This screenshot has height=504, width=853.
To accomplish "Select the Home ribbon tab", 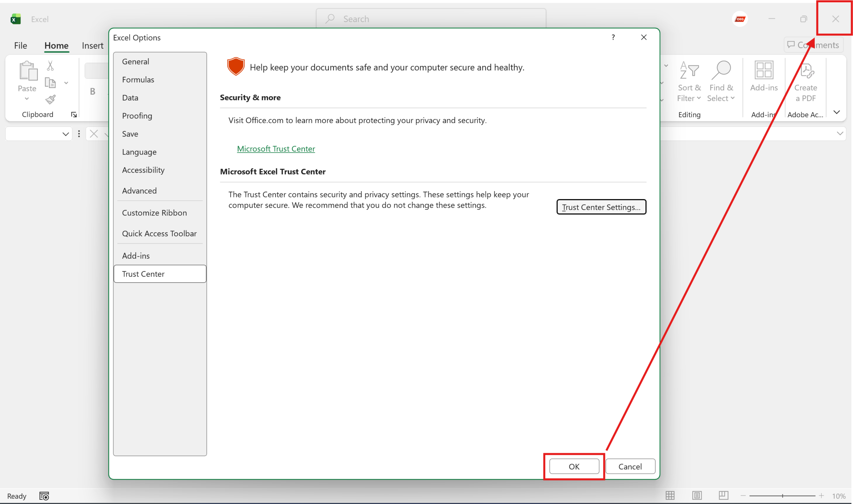I will click(56, 46).
